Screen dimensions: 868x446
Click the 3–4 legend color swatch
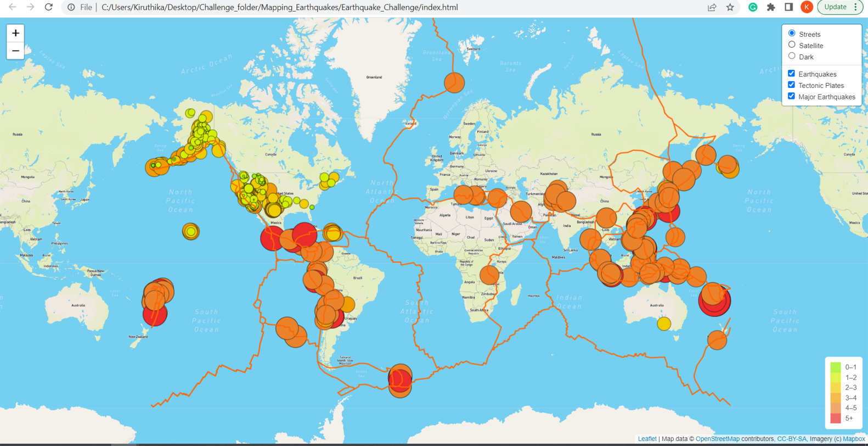tap(836, 398)
